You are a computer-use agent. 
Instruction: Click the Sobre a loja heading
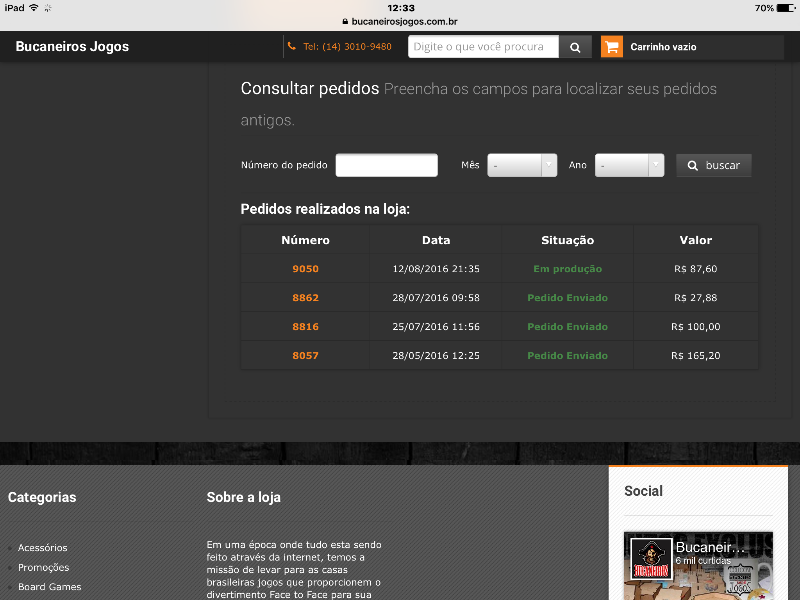pos(243,497)
